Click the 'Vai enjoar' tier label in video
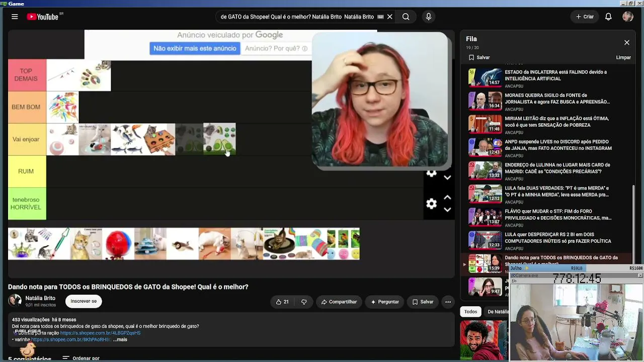The height and width of the screenshot is (362, 644). coord(27,139)
